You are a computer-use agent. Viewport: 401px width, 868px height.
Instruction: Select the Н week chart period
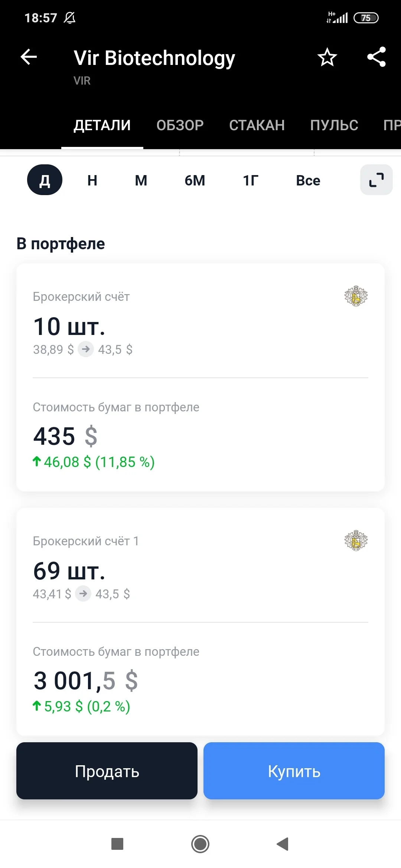coord(92,180)
